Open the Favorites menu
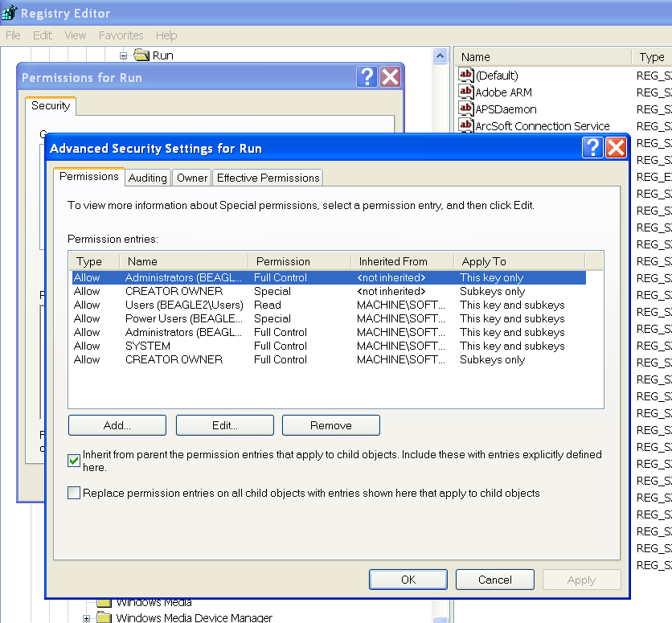The width and height of the screenshot is (672, 623). [x=121, y=35]
